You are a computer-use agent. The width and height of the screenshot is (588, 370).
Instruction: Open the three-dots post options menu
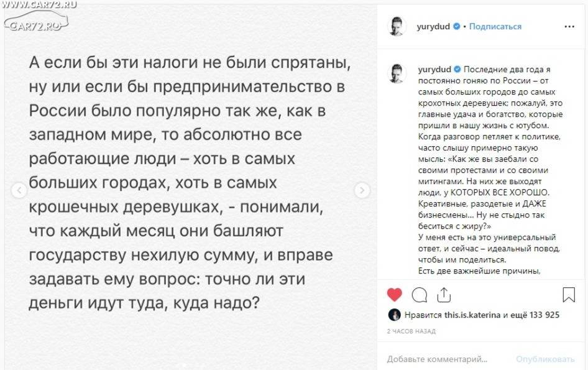[569, 26]
